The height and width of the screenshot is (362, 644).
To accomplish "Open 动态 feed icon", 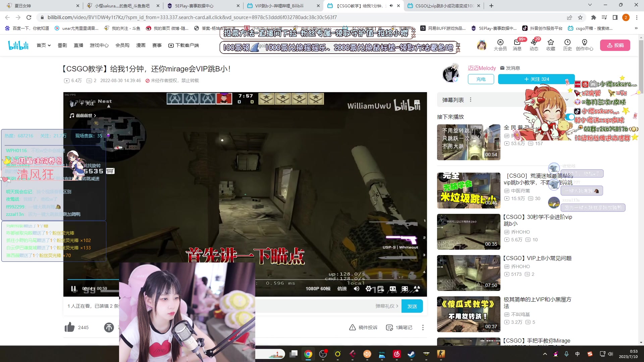I will (534, 45).
